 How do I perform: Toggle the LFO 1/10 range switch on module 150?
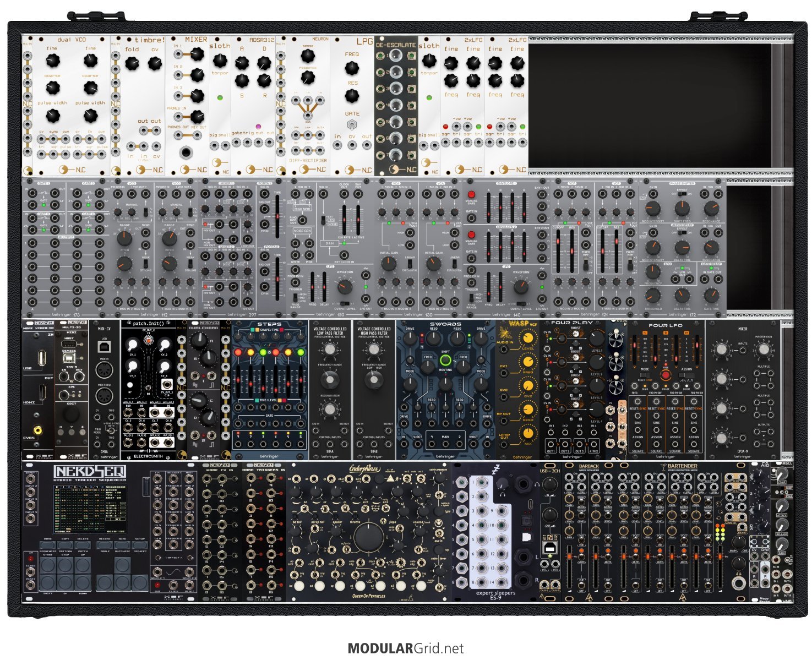[x=345, y=303]
